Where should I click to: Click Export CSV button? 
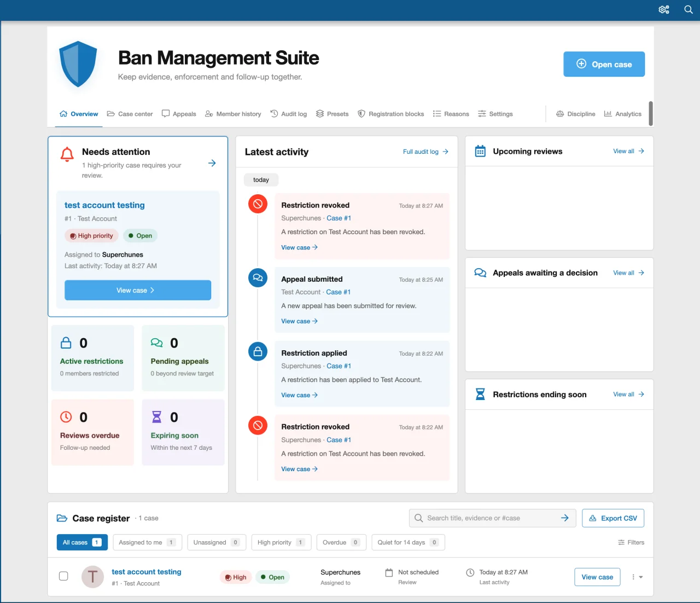click(x=613, y=518)
